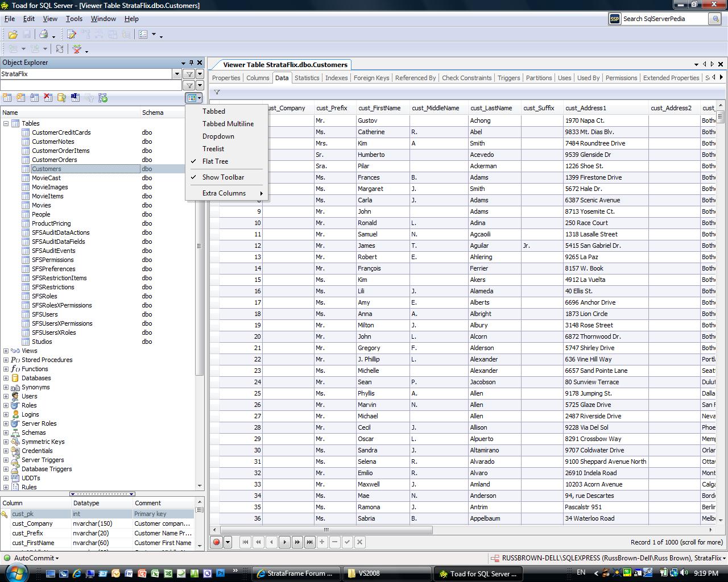728x582 pixels.
Task: Click the Open file folder icon
Action: click(x=13, y=35)
